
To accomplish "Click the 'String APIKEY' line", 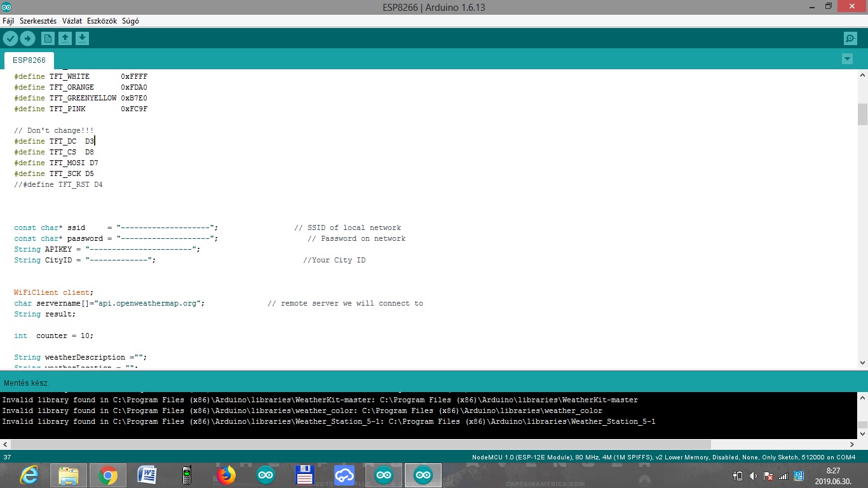I will pyautogui.click(x=107, y=249).
